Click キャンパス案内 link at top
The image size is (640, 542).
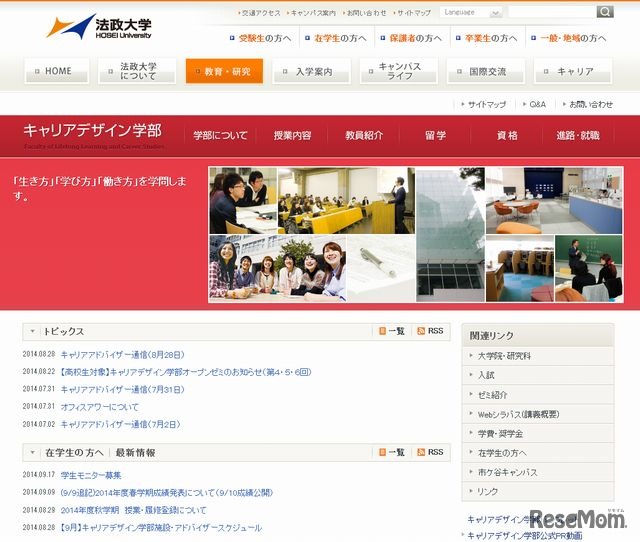click(x=311, y=13)
